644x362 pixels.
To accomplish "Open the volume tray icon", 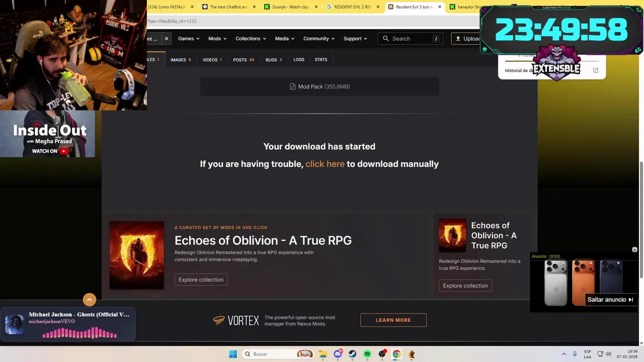I will click(x=608, y=354).
